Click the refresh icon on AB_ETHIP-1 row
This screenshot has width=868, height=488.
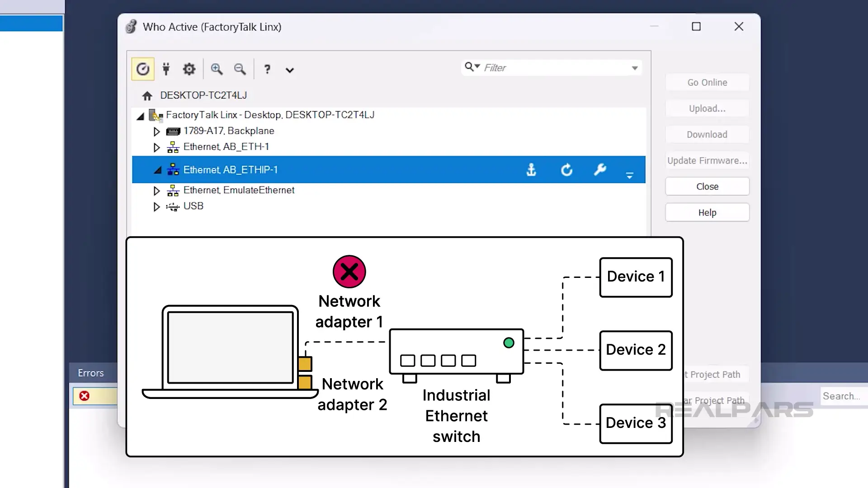pos(566,170)
